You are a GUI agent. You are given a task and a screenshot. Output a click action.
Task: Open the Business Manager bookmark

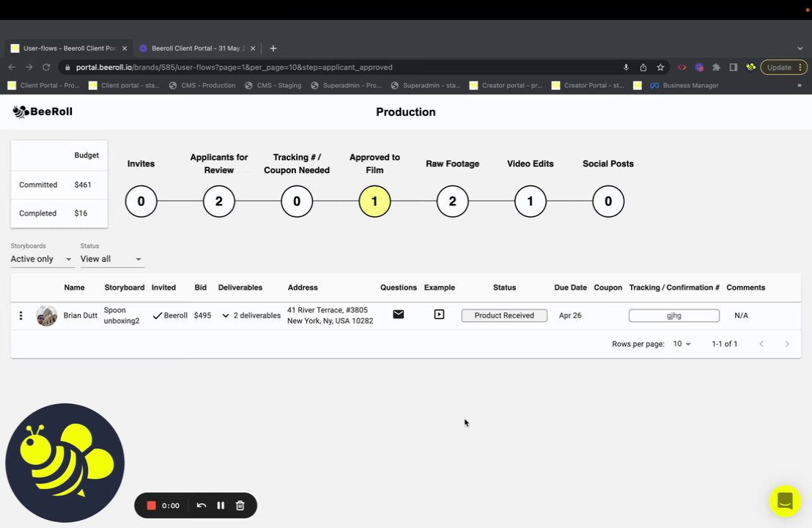point(684,86)
